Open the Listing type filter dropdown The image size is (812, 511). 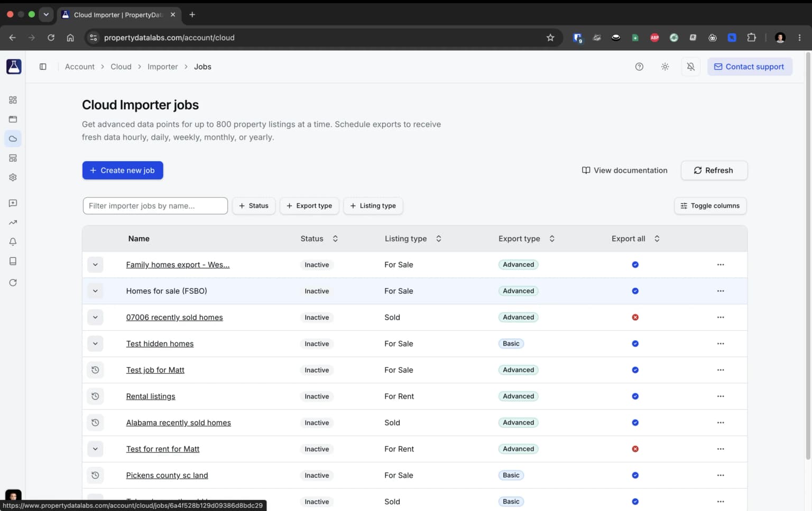click(x=373, y=206)
